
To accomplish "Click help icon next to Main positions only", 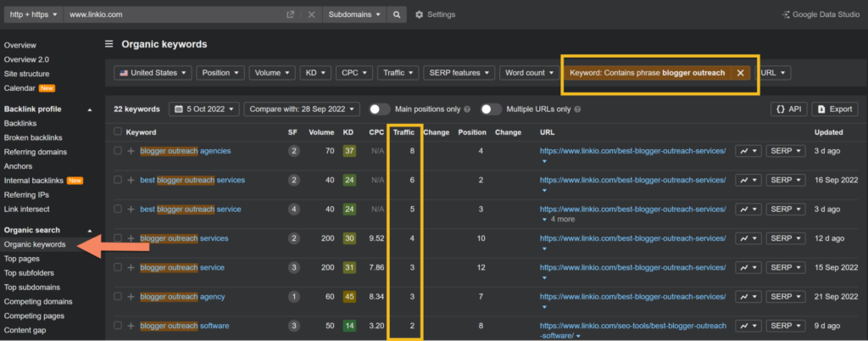I will (467, 109).
